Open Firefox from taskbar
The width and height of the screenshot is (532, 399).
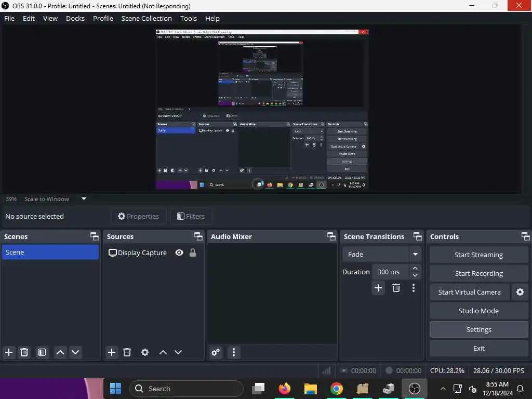tap(284, 389)
